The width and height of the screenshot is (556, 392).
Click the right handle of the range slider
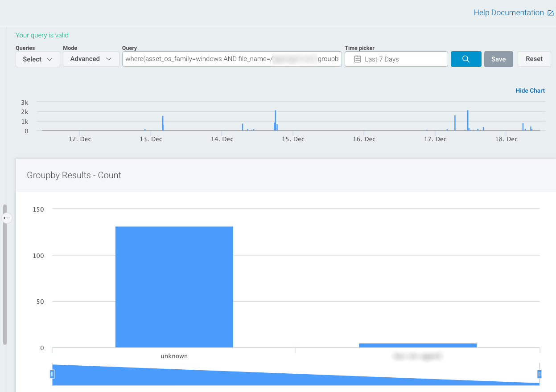point(540,374)
